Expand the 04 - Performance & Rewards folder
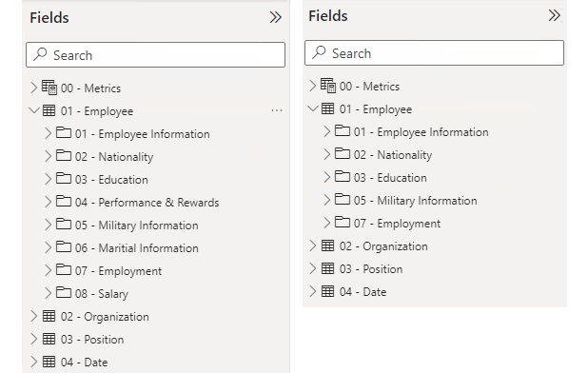588x373 pixels. (x=48, y=202)
